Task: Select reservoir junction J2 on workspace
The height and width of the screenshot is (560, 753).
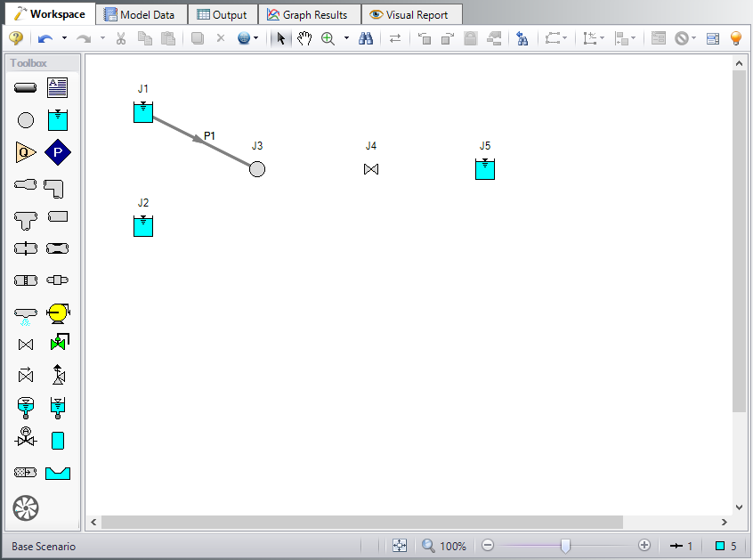Action: 143,226
